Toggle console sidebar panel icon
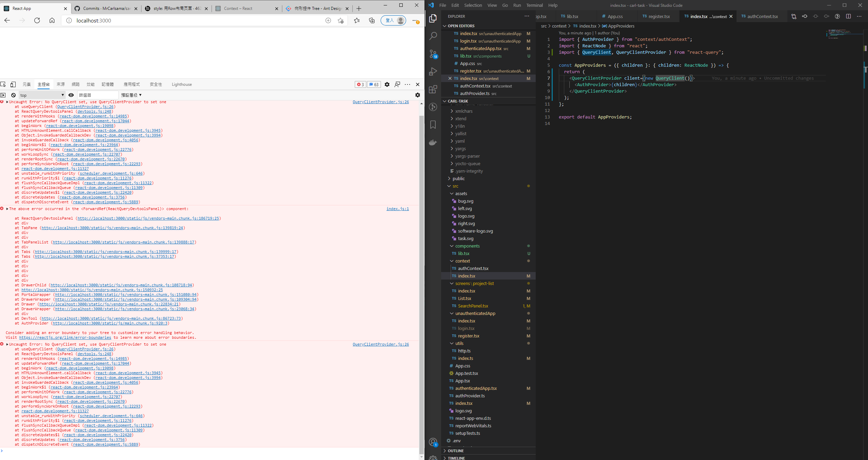Screen dimensions: 868x460 coord(3,95)
